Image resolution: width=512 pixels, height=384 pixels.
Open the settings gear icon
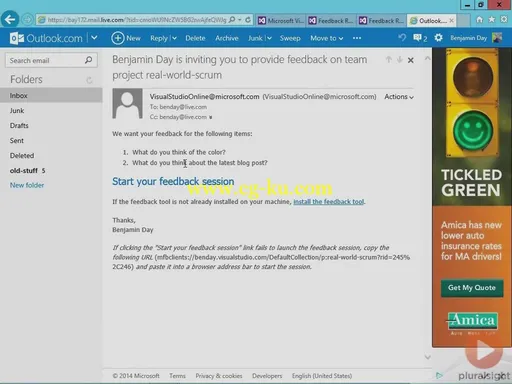[439, 38]
